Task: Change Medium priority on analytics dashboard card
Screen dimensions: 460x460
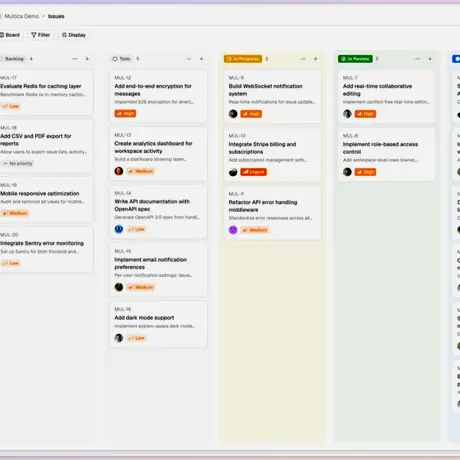Action: click(141, 171)
